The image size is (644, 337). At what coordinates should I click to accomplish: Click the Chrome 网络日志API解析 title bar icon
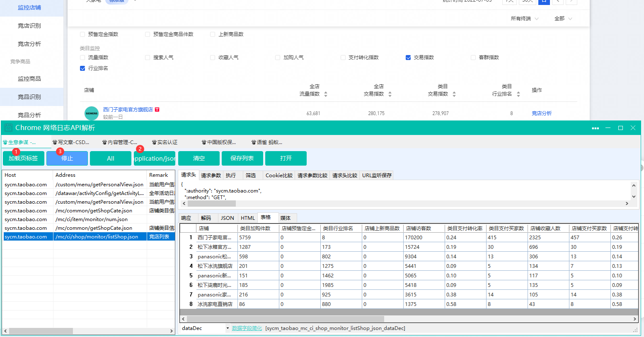(8, 128)
